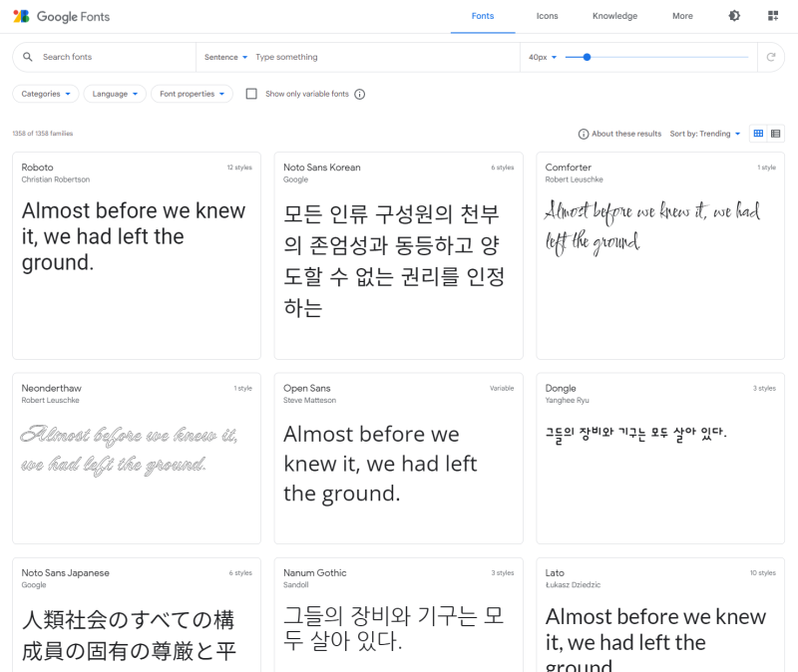Switch to grid view of fonts

click(756, 133)
